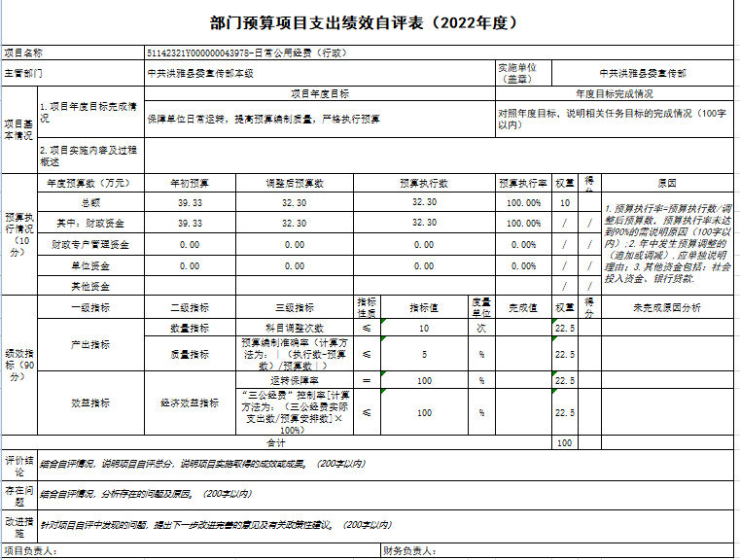Image resolution: width=740 pixels, height=560 pixels.
Task: Select the 中共洪雅县委宣传部本级 cell
Action: click(320, 73)
